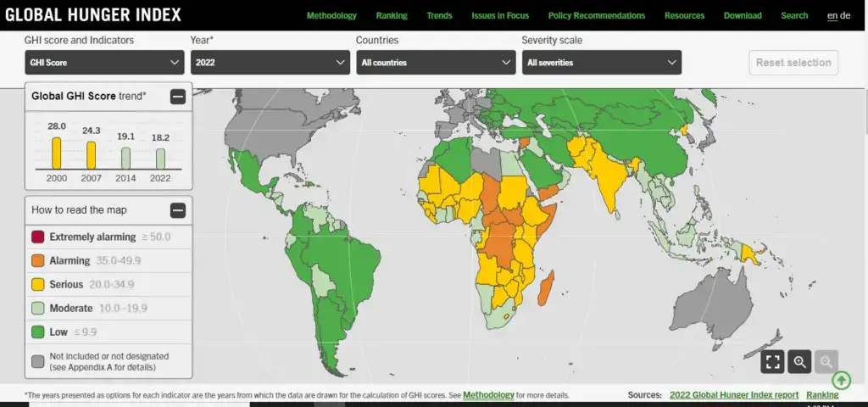
Task: Click the "Extremely alarming" legend label
Action: tap(92, 237)
